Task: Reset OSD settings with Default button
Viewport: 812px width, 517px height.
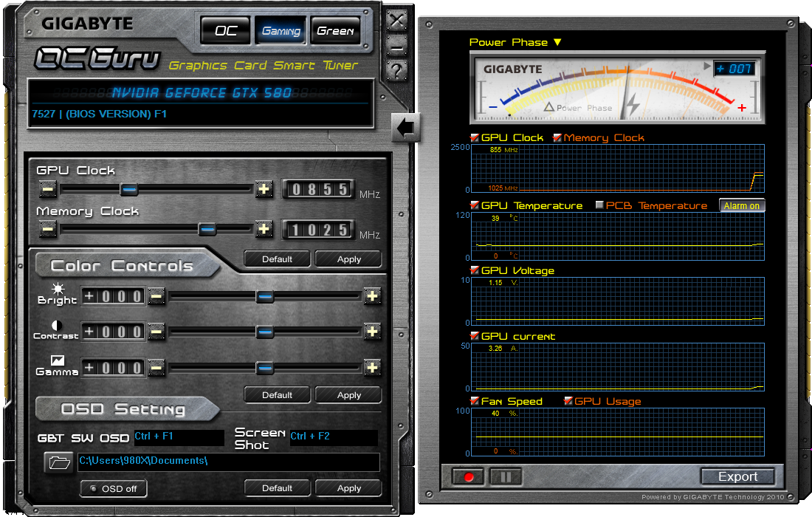Action: 277,488
